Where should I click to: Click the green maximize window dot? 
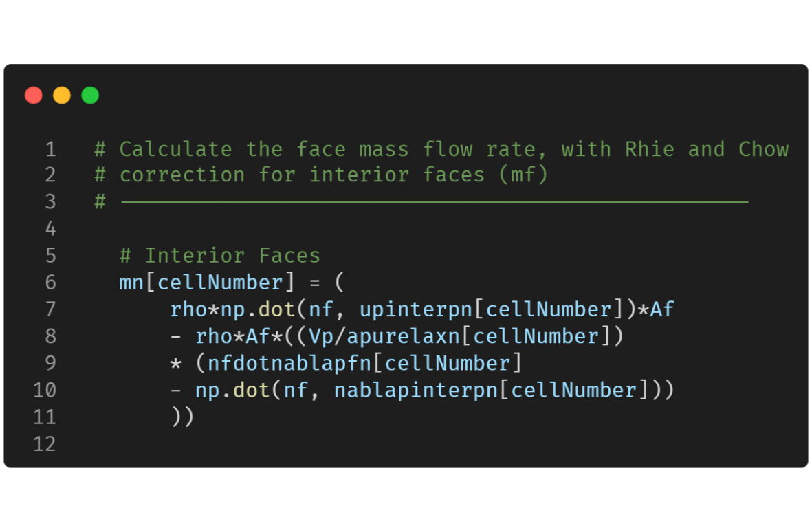point(90,96)
